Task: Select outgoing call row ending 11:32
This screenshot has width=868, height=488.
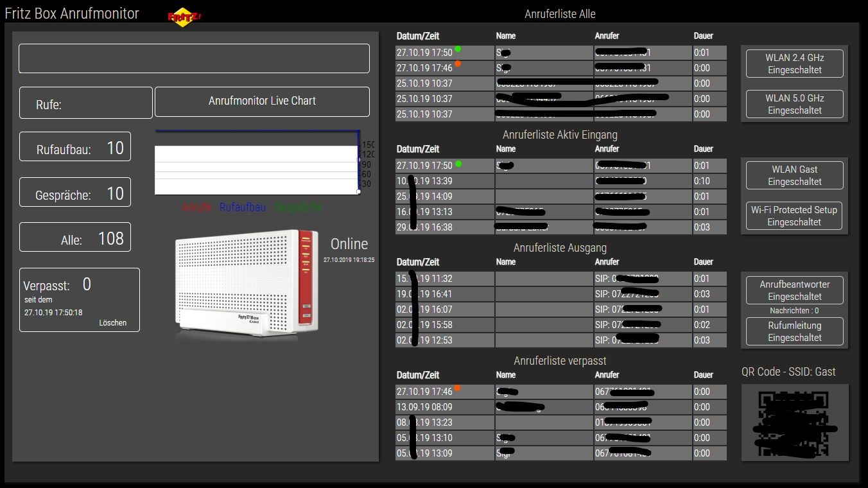Action: (x=561, y=279)
